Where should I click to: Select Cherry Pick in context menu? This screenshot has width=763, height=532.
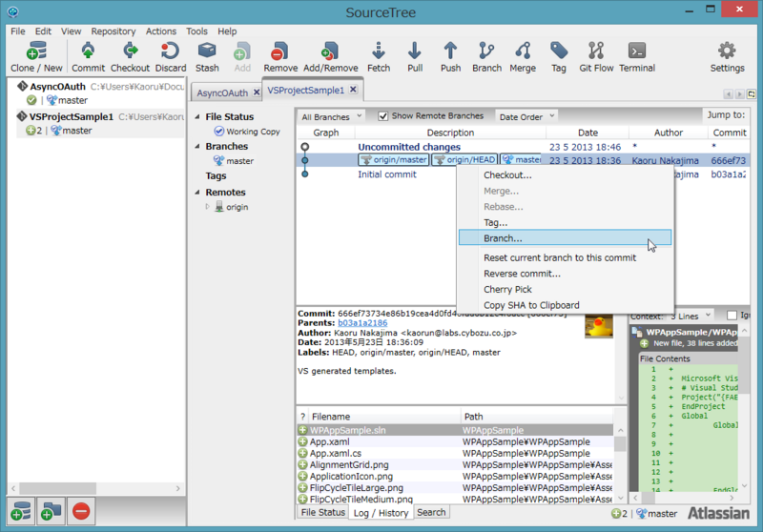pos(565,289)
